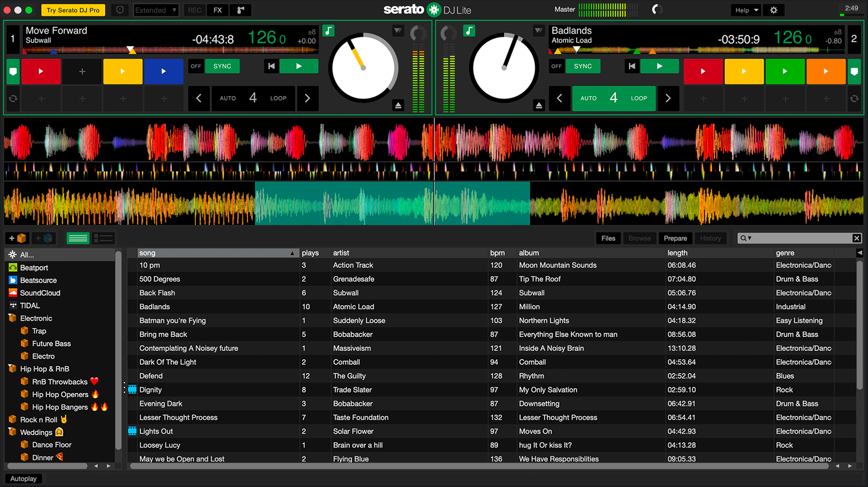Viewport: 868px width, 487px height.
Task: Add a new smart crate
Action: click(44, 238)
